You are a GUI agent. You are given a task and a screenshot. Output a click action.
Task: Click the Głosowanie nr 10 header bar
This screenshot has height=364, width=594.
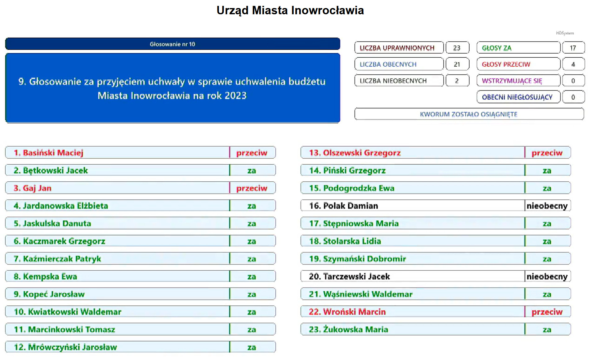pos(172,44)
